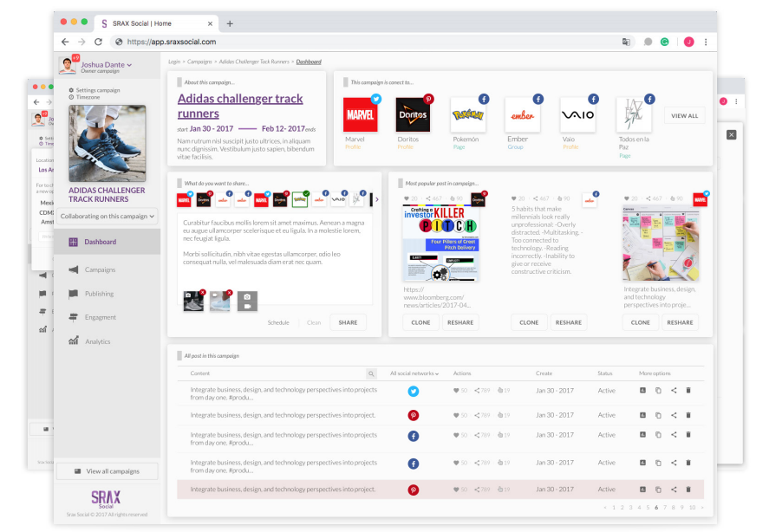This screenshot has height=532, width=769.
Task: Reload the SRAX Social page
Action: point(98,42)
